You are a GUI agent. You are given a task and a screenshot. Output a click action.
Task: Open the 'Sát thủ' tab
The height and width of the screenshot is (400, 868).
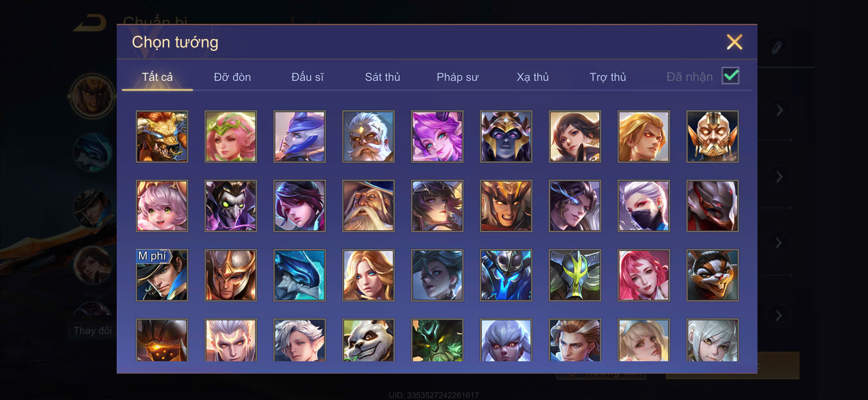tap(382, 77)
